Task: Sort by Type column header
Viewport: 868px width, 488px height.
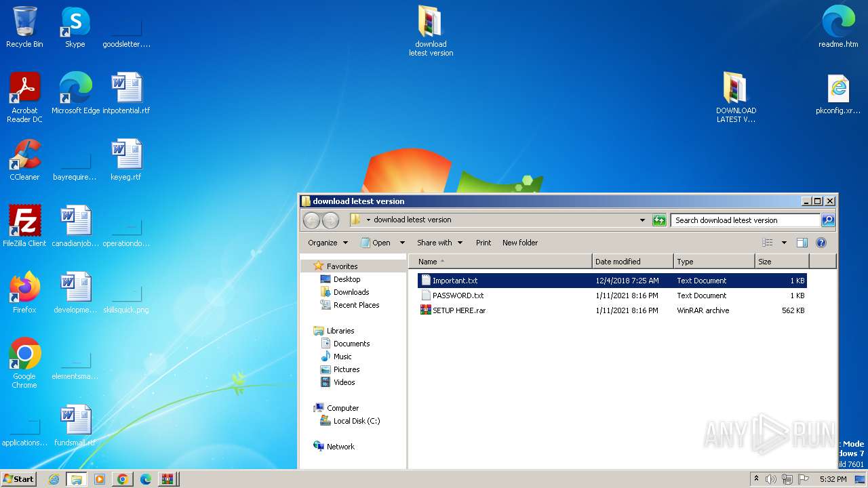Action: point(714,262)
